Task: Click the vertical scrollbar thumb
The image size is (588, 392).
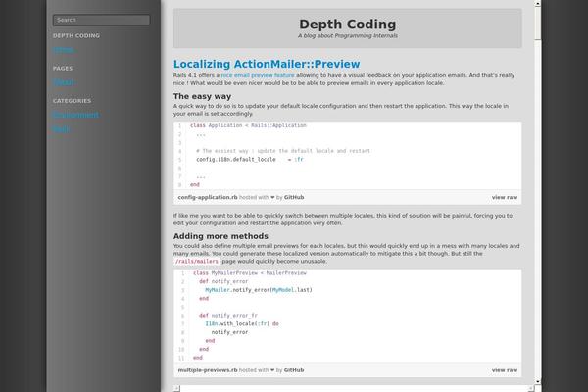Action: [x=538, y=23]
